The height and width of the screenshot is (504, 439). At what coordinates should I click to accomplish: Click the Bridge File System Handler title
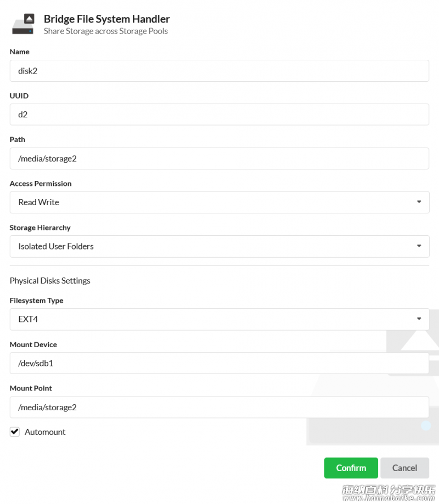107,19
